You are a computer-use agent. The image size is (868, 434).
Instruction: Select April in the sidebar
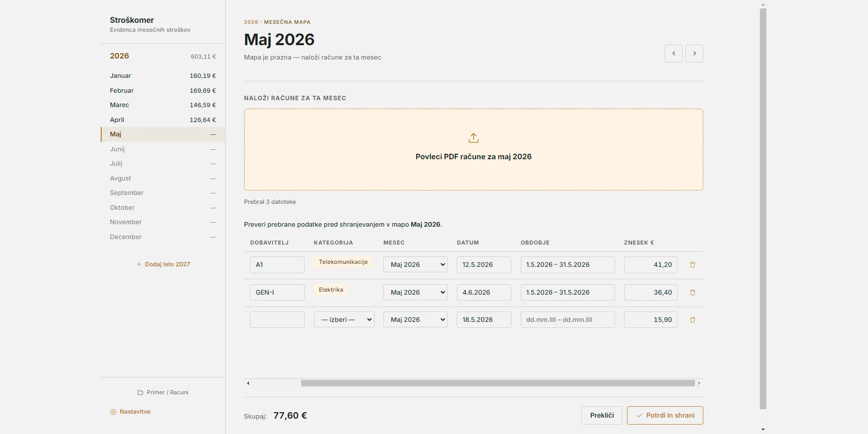coord(163,120)
